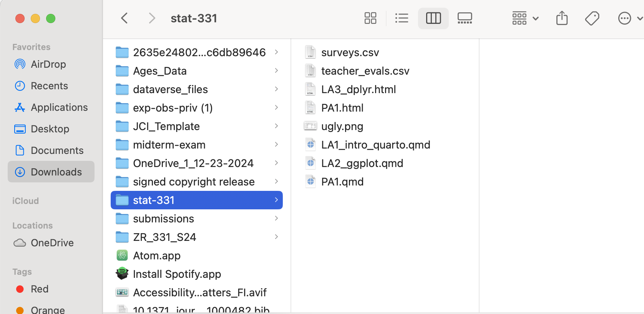
Task: Open the Ages_Data folder
Action: coord(159,71)
